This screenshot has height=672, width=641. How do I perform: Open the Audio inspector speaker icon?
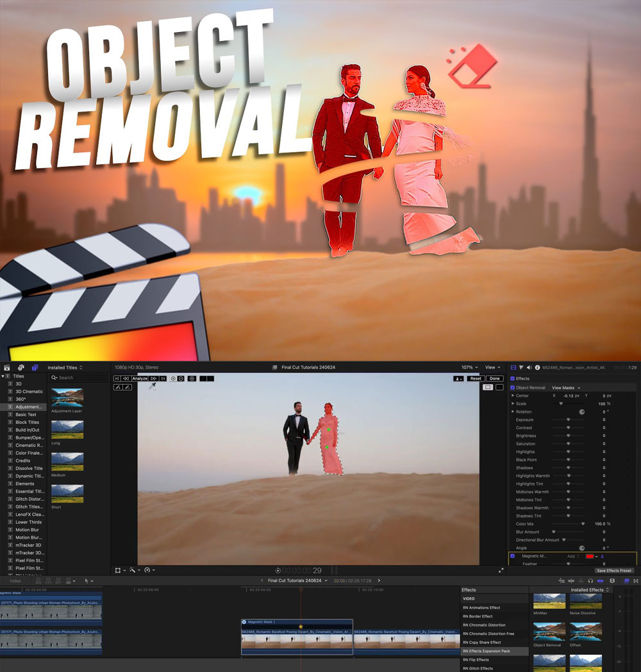pyautogui.click(x=529, y=367)
